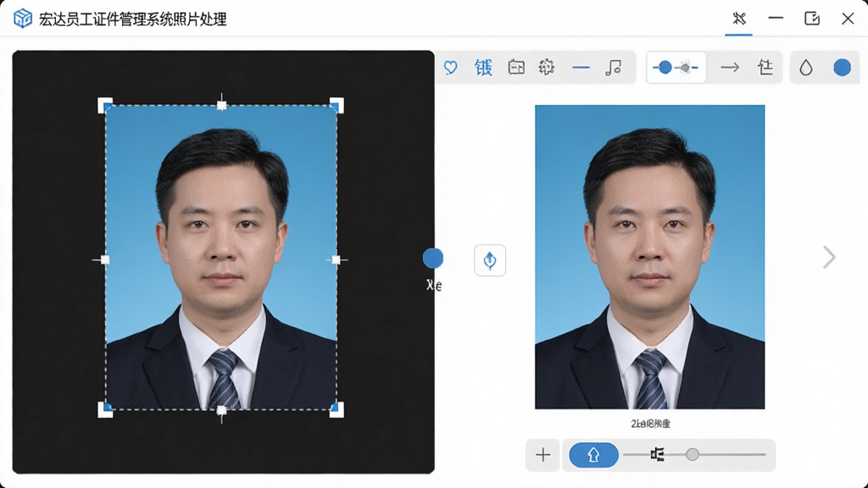This screenshot has width=868, height=488.
Task: Click the right-middle crop edge handle
Action: pos(336,259)
